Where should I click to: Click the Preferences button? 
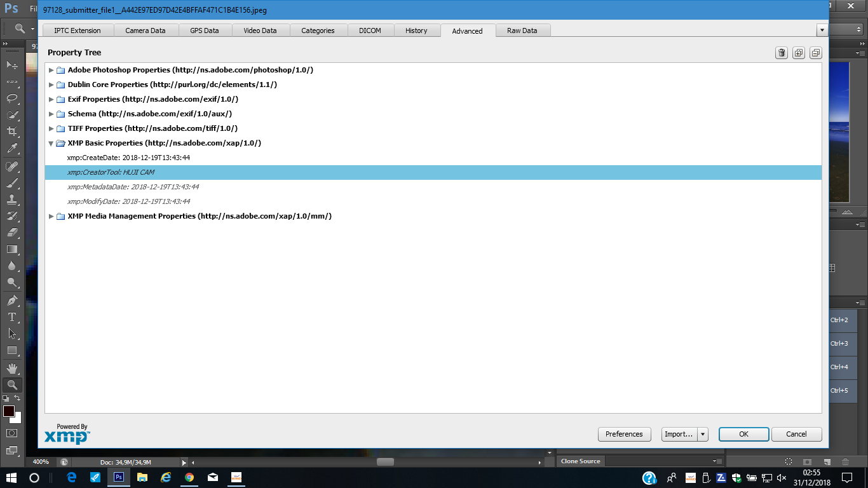click(x=624, y=434)
